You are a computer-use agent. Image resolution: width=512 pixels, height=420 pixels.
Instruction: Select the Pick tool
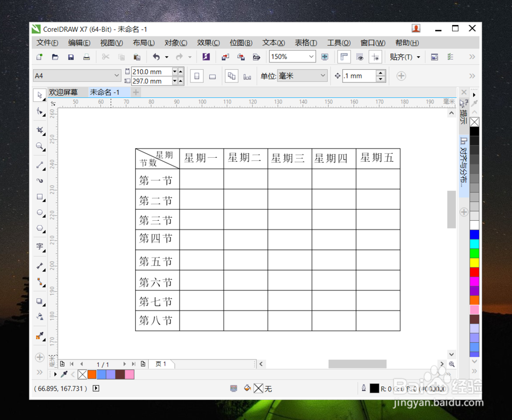[39, 95]
